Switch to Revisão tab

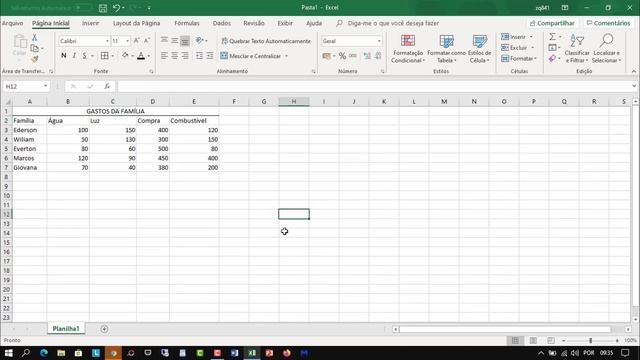point(254,23)
